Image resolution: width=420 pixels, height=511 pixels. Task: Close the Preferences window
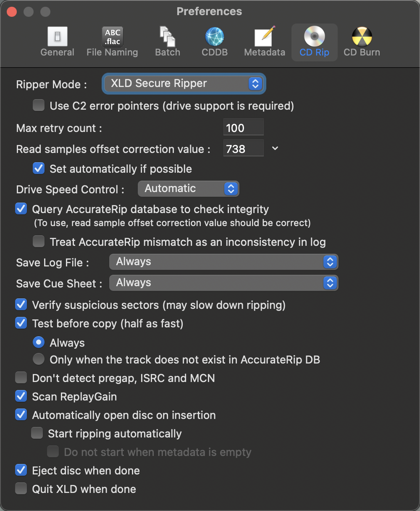click(x=12, y=12)
